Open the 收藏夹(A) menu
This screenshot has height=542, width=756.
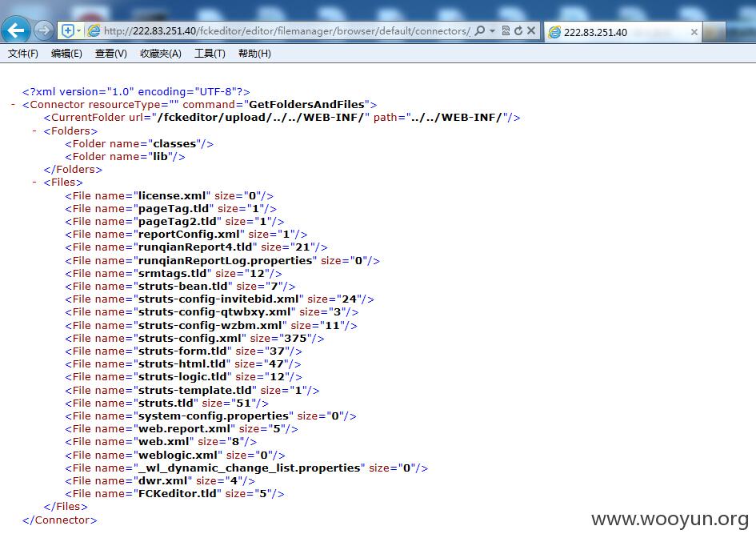pos(161,54)
